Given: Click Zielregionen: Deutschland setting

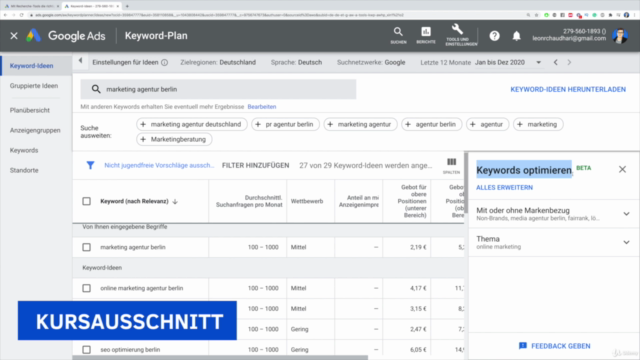Looking at the screenshot, I should [218, 62].
